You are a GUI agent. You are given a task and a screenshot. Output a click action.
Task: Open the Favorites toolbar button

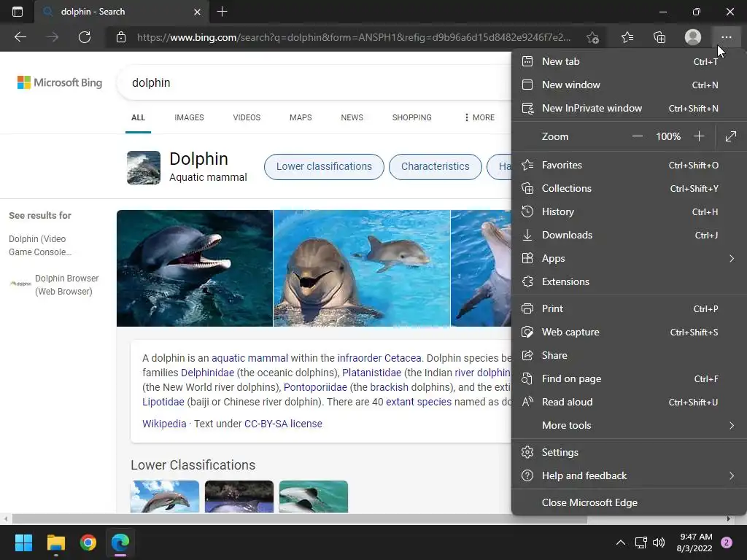[627, 37]
